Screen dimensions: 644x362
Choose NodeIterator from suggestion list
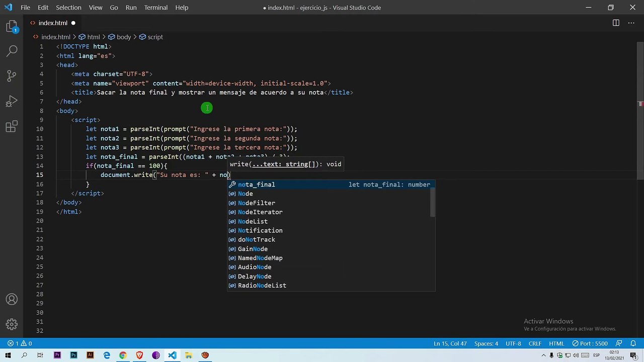point(331,212)
